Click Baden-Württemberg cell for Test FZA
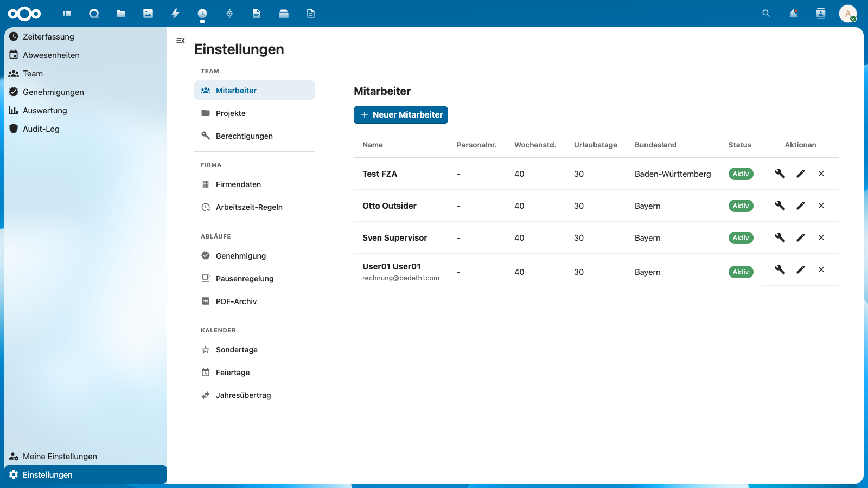868x488 pixels. click(x=673, y=174)
